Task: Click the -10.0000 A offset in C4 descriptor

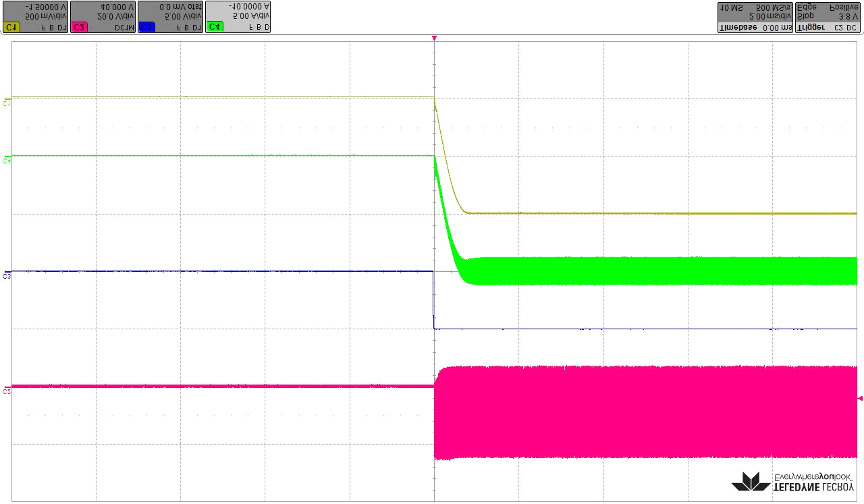Action: (249, 6)
